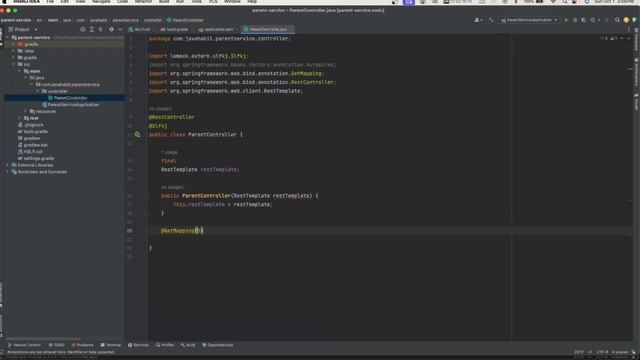Expand the test folder
The image size is (640, 360).
(20, 118)
